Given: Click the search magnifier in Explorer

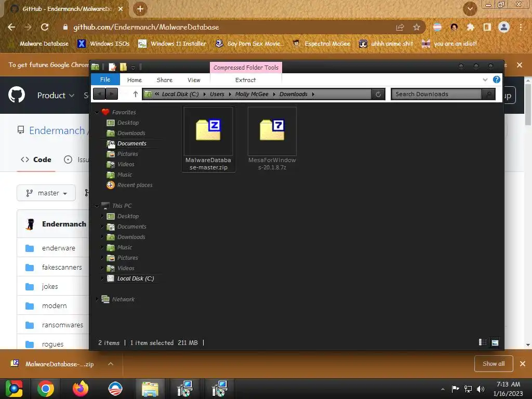Looking at the screenshot, I should pos(488,95).
